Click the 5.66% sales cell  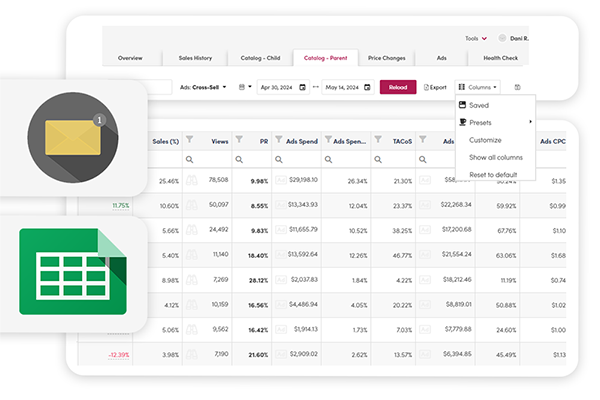pos(170,231)
